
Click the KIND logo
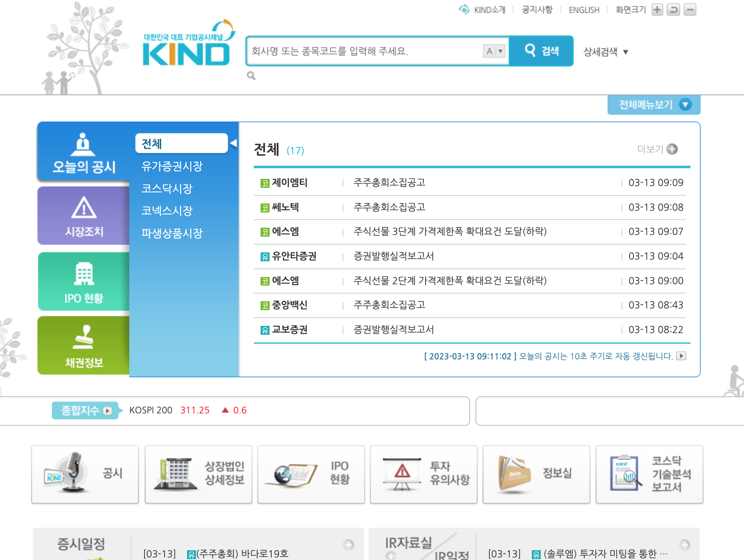pos(188,43)
